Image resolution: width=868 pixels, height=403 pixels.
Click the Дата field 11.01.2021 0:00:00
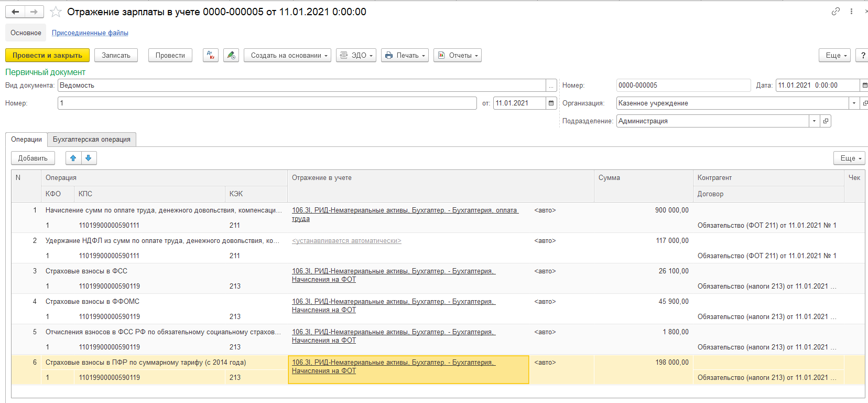pos(818,85)
